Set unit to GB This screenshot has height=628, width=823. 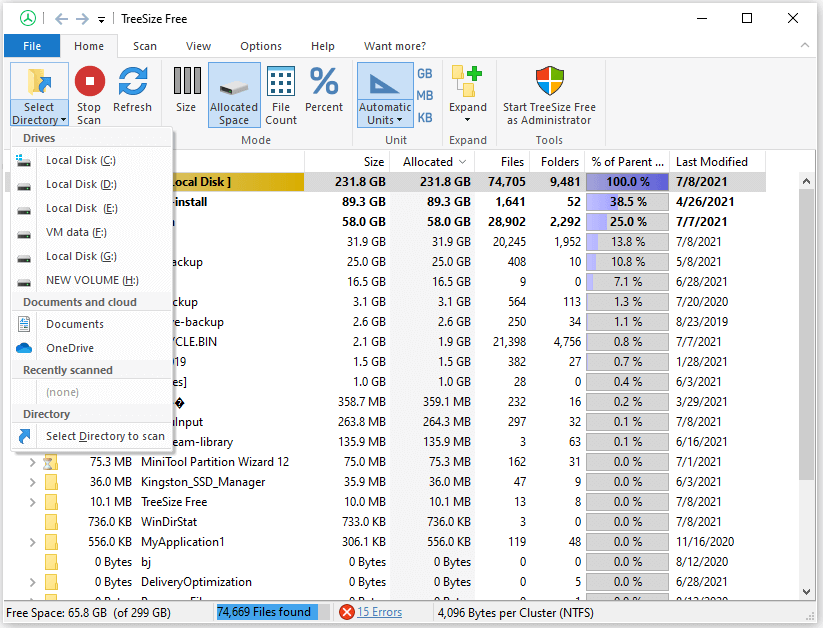pyautogui.click(x=425, y=74)
